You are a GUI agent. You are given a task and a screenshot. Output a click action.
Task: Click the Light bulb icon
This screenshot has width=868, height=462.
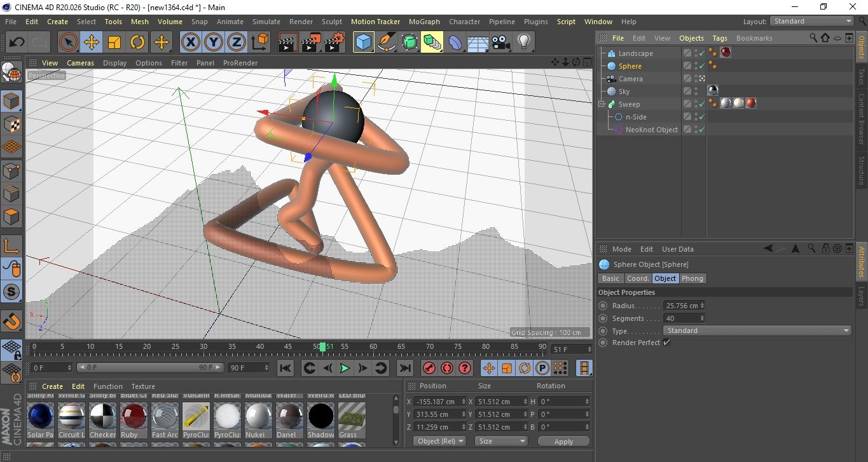pyautogui.click(x=524, y=43)
